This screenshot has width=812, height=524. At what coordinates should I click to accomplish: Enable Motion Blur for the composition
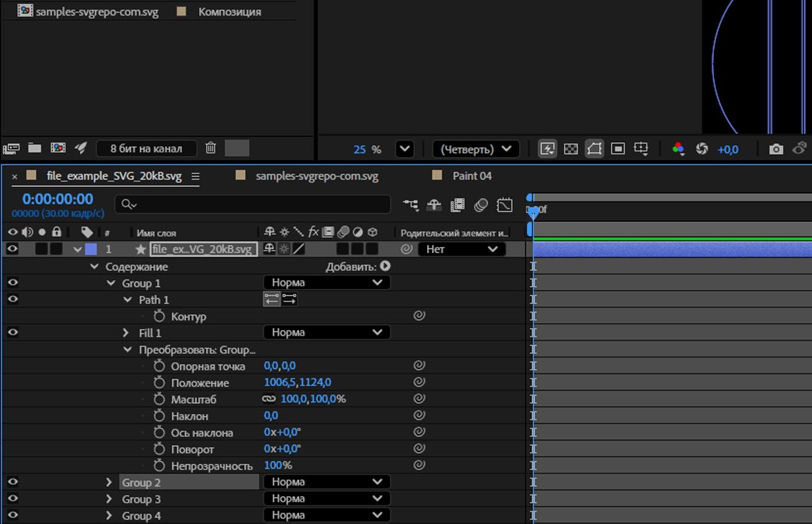481,204
